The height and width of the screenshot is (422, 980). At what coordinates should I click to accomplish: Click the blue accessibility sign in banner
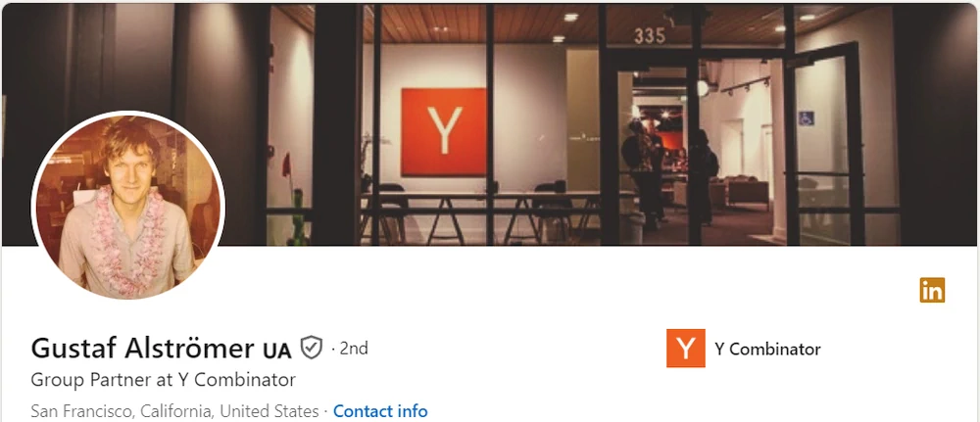click(x=806, y=118)
